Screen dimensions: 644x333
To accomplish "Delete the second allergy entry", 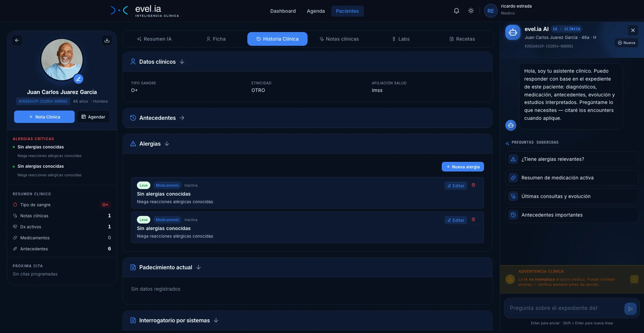I will pos(473,220).
